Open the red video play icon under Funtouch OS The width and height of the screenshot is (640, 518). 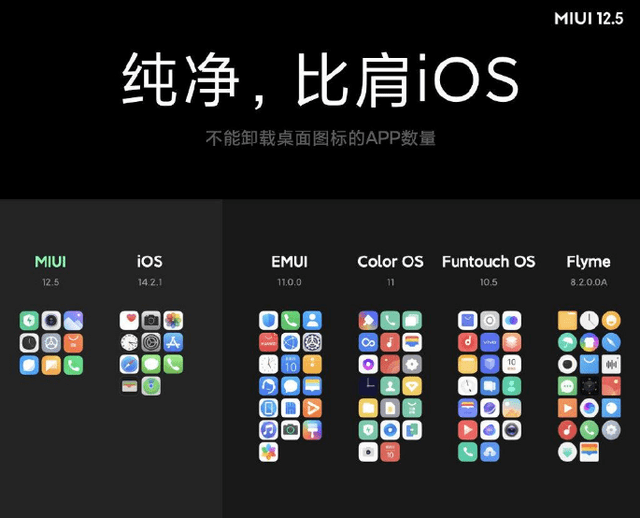pyautogui.click(x=468, y=430)
